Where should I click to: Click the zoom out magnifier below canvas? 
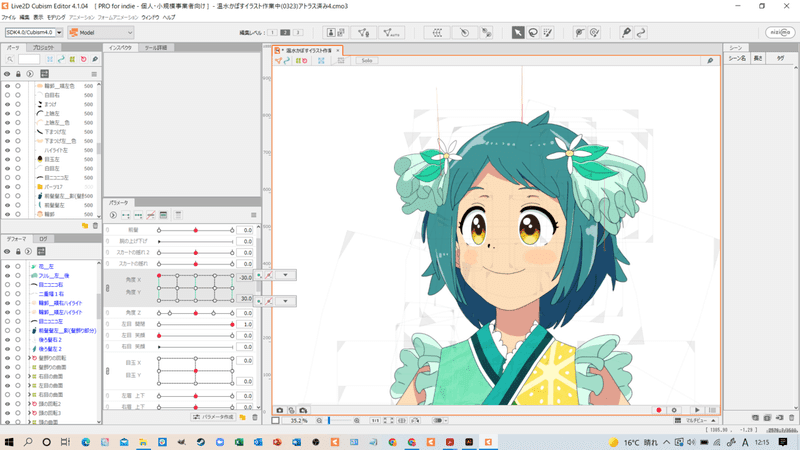(x=319, y=421)
